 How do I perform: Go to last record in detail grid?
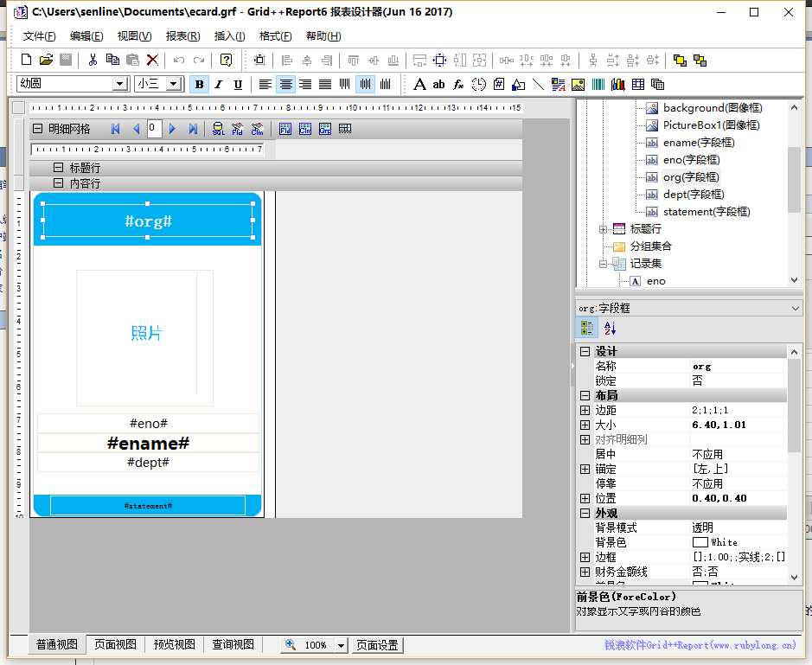[x=193, y=129]
